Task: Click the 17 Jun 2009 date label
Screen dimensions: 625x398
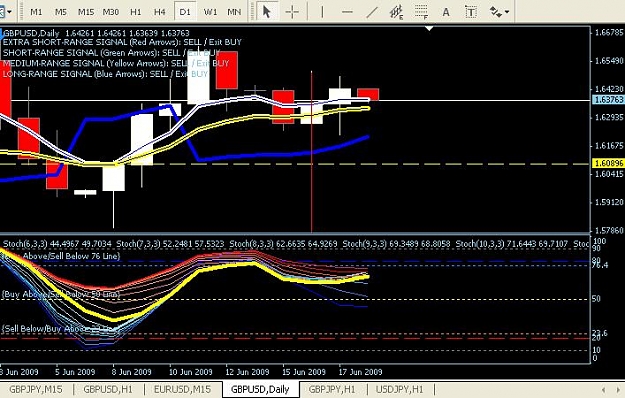Action: pos(360,372)
